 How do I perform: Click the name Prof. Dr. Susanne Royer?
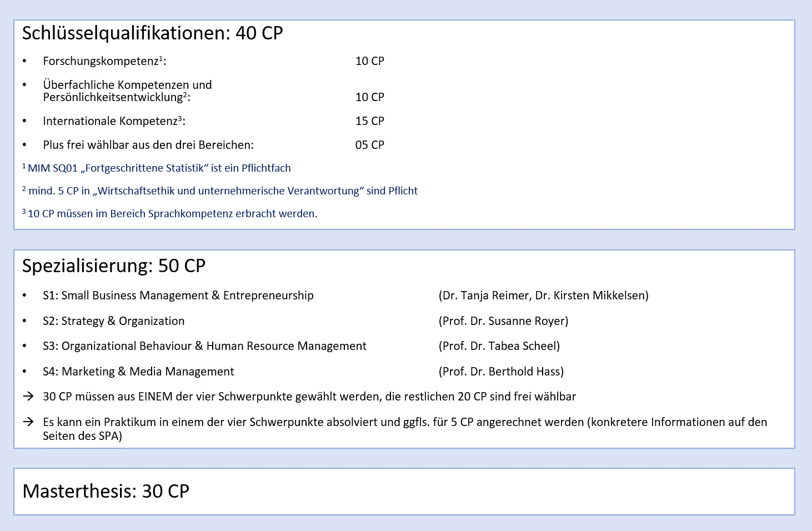503,321
